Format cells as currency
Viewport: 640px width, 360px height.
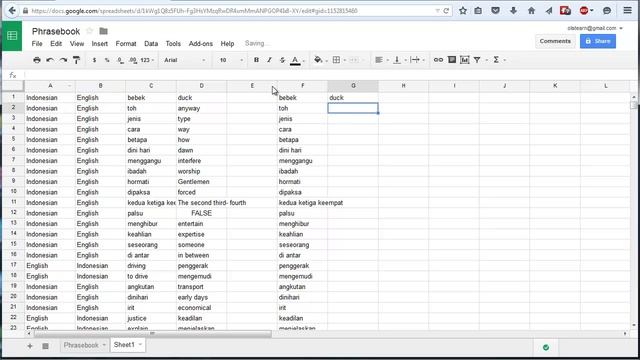tap(94, 60)
